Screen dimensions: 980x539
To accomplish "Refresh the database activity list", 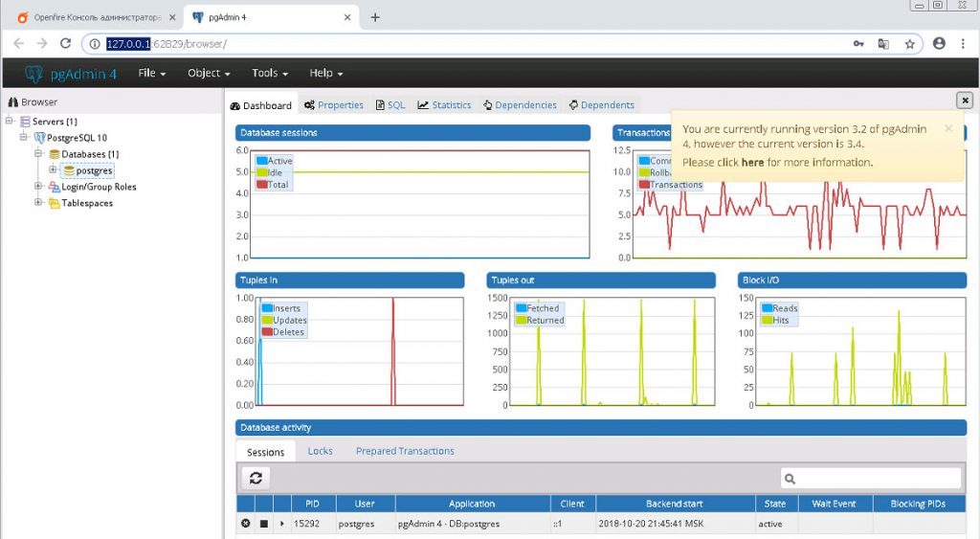I will 256,479.
